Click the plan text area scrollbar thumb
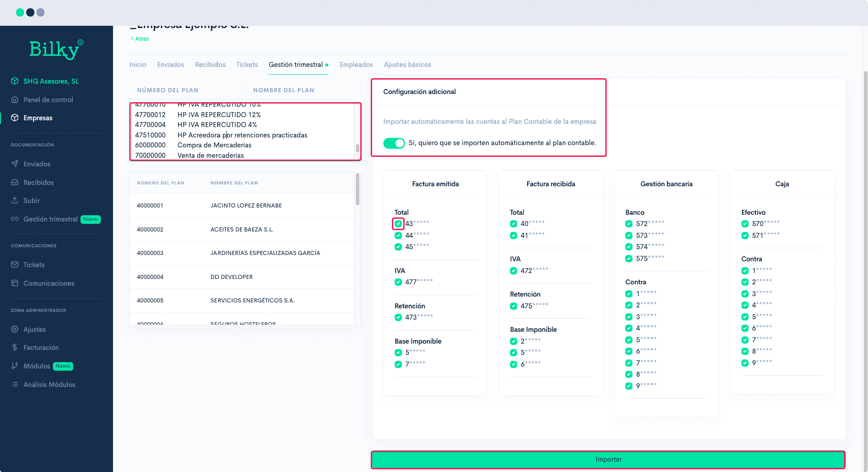This screenshot has width=868, height=472. tap(357, 148)
